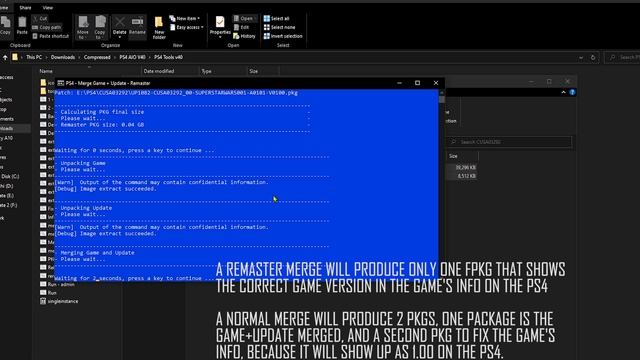Click the Copy icon in Clipboard group
The image size is (640, 360).
6,24
